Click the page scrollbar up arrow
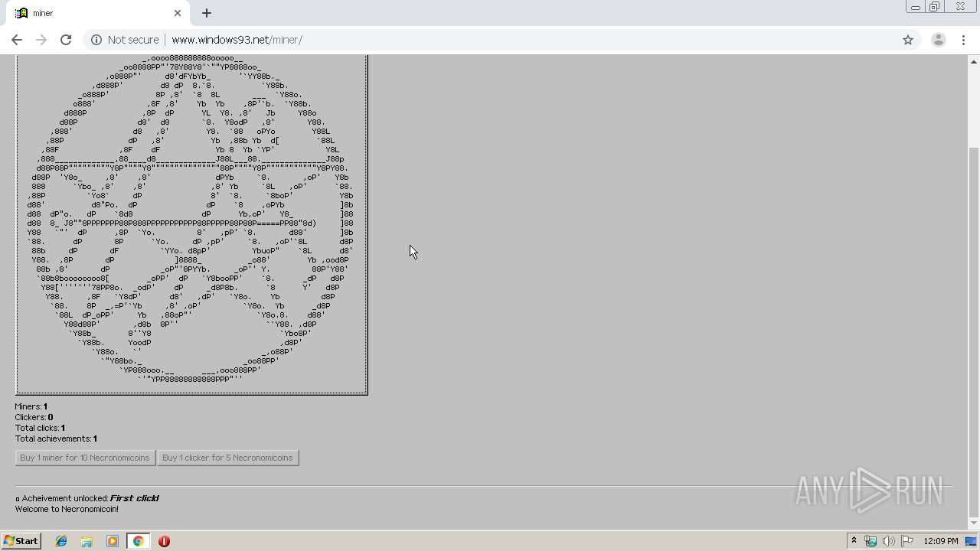The height and width of the screenshot is (551, 980). pos(974,61)
